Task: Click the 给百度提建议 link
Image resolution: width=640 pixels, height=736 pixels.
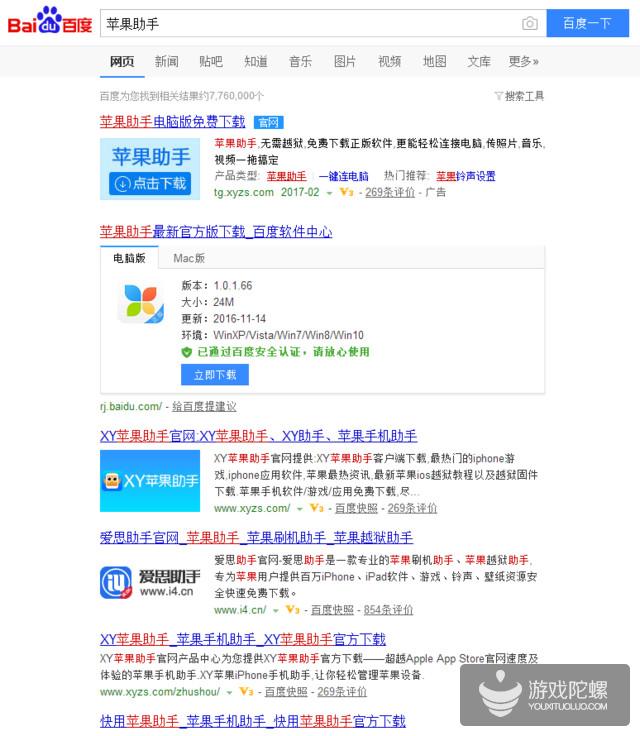Action: (204, 406)
